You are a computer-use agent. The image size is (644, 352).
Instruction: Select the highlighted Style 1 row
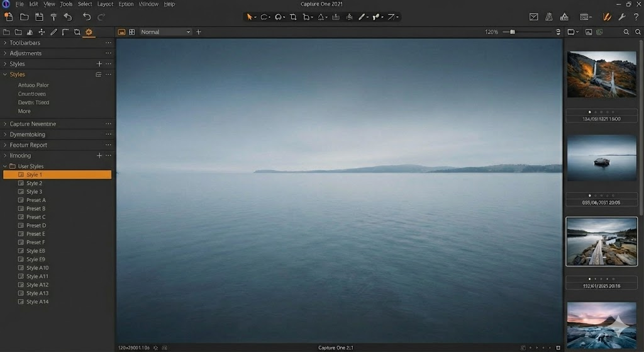57,175
